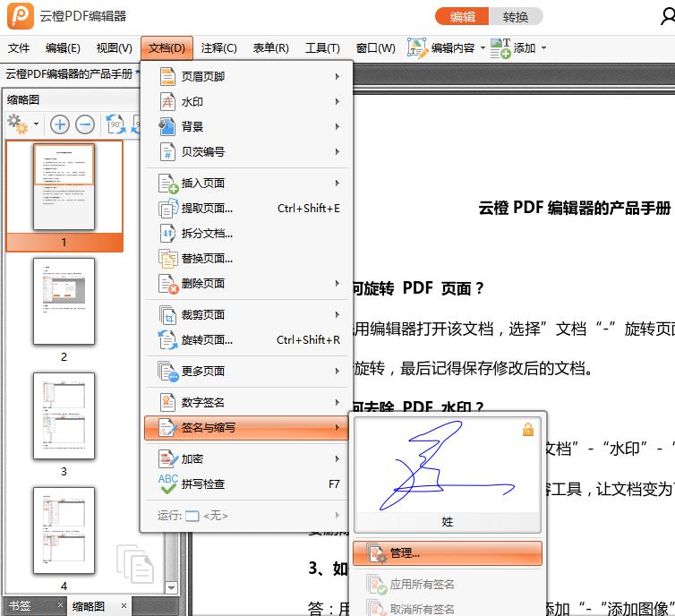This screenshot has height=616, width=675.
Task: Choose the 拼写检查 menu entry text
Action: [x=202, y=483]
